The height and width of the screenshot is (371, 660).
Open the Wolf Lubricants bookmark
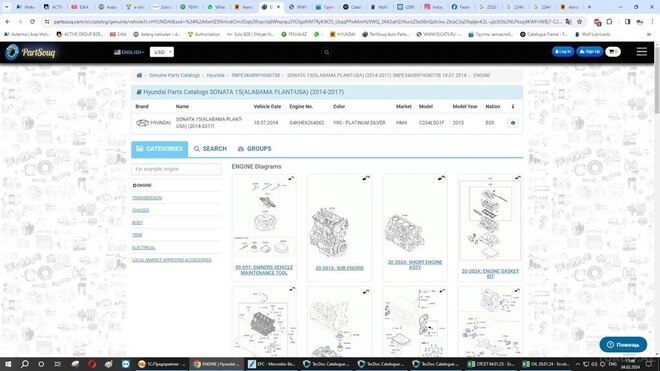592,34
